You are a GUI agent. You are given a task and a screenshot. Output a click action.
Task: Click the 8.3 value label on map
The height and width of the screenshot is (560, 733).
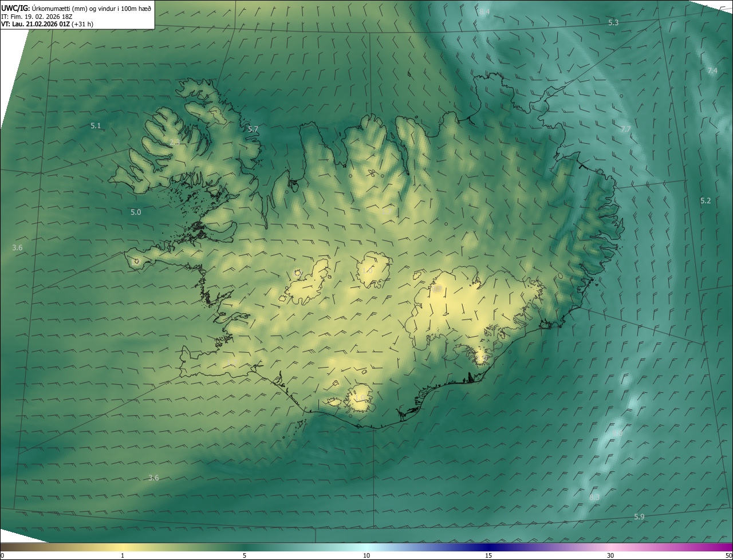[x=594, y=497]
